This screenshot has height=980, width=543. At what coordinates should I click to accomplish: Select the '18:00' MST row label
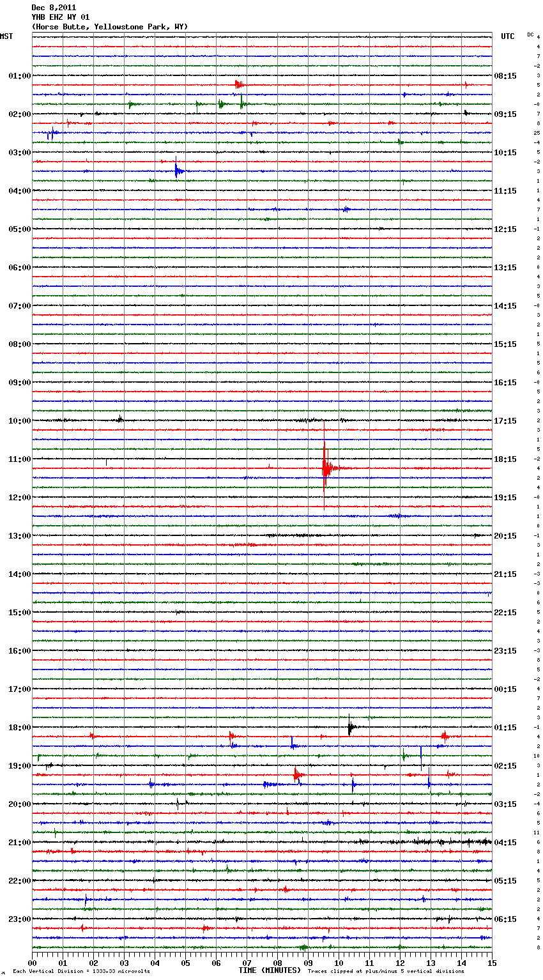(x=20, y=728)
